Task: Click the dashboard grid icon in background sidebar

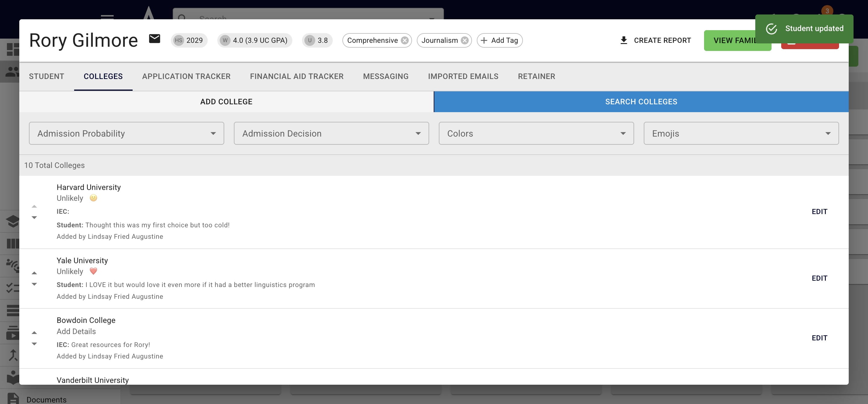Action: pyautogui.click(x=13, y=49)
